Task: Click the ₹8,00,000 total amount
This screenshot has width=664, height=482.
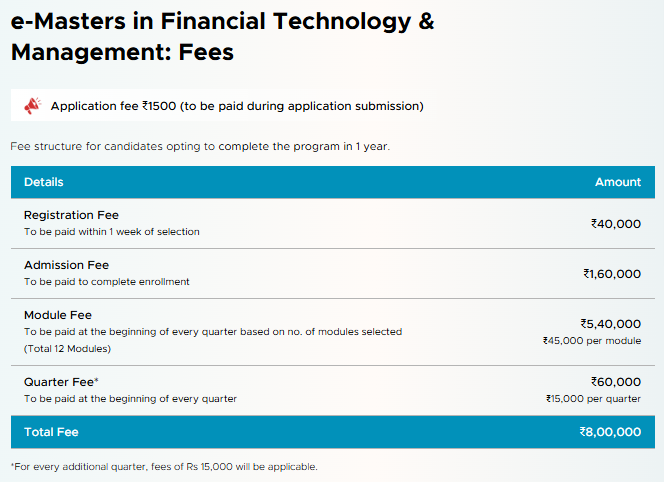Action: [610, 432]
